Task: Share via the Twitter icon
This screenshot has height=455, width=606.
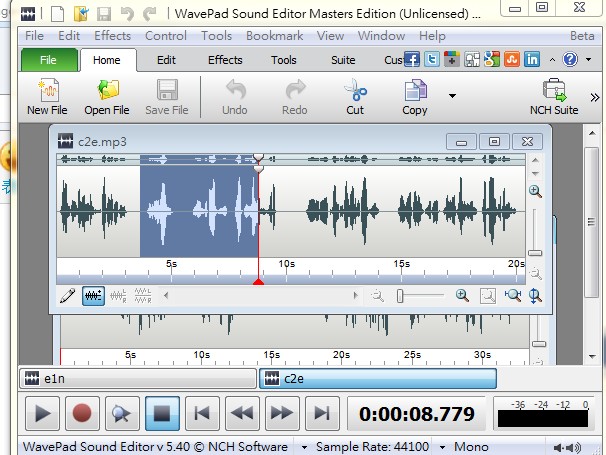Action: point(432,60)
